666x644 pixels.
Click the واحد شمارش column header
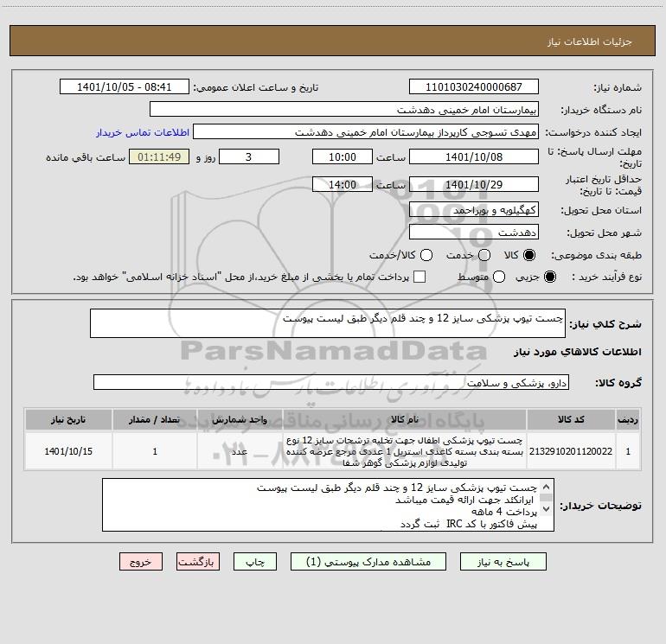[x=240, y=419]
